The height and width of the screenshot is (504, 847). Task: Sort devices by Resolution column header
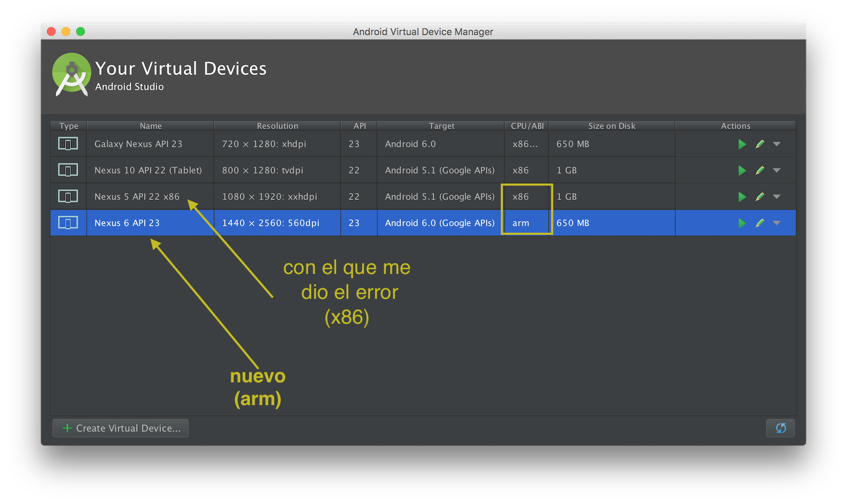tap(277, 126)
